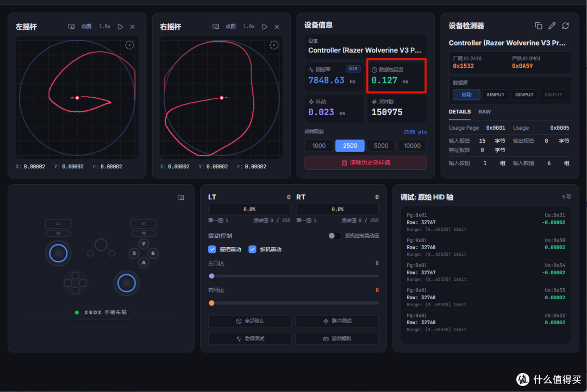
Task: Select vendor ID value 0x1532
Action: point(464,66)
